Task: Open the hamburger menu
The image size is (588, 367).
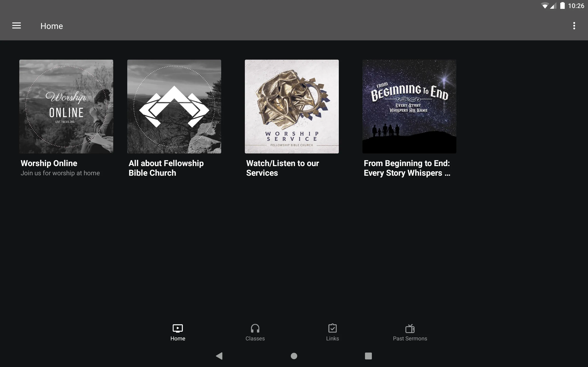Action: pos(17,26)
